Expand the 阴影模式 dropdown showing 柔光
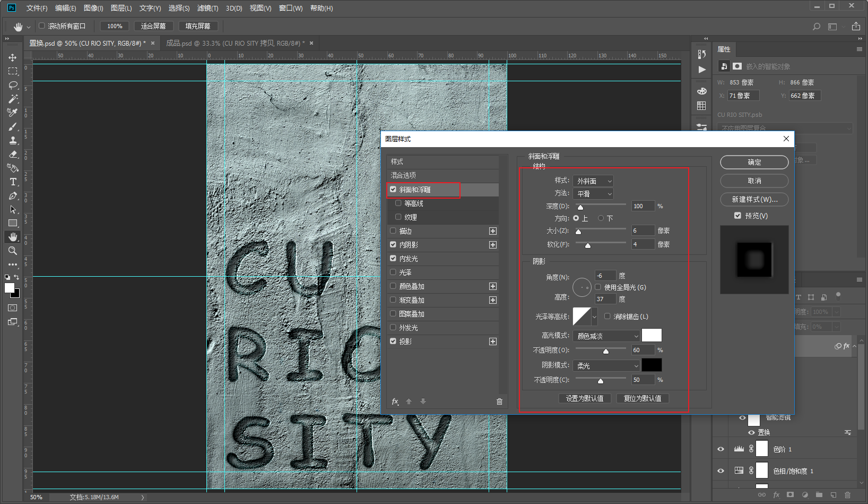 607,366
